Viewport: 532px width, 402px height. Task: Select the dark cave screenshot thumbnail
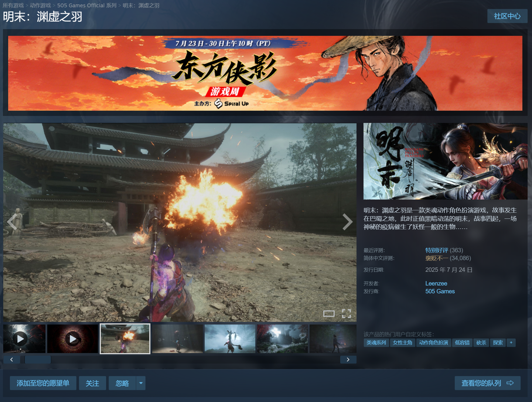click(x=177, y=338)
